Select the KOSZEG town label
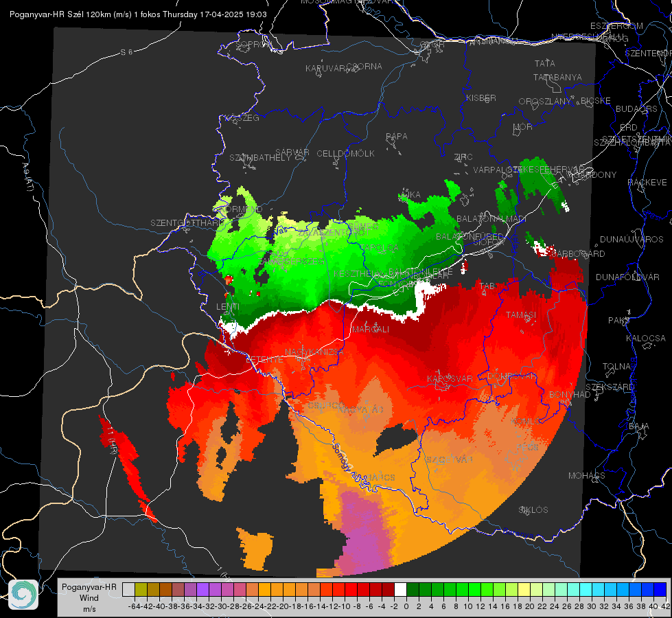 pos(242,118)
